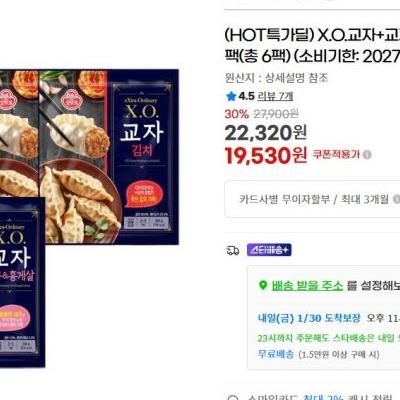Image resolution: width=400 pixels, height=400 pixels.
Task: Click the info icon beside 쿠폰적용가
Action: pyautogui.click(x=367, y=155)
